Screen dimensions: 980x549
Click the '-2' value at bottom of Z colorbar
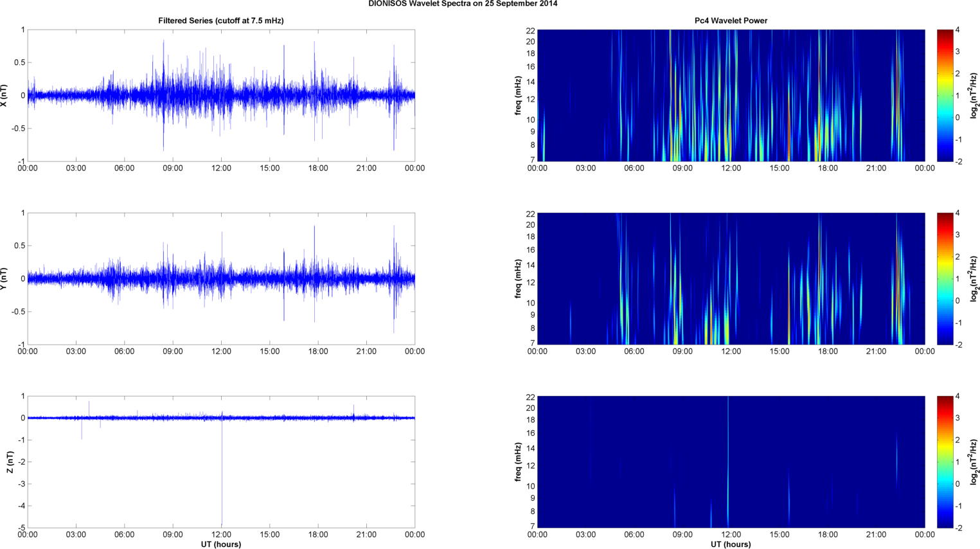[x=959, y=528]
